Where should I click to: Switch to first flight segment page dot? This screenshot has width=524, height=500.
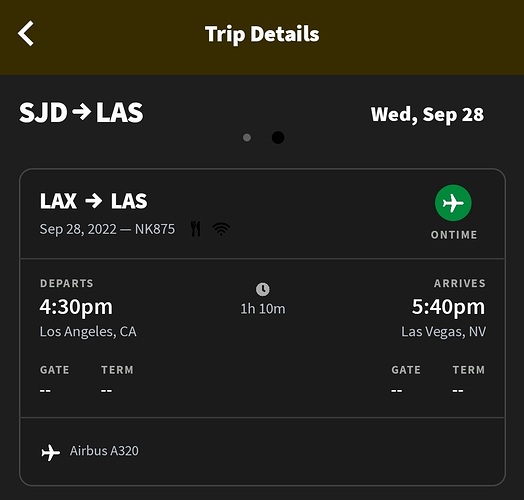[247, 137]
